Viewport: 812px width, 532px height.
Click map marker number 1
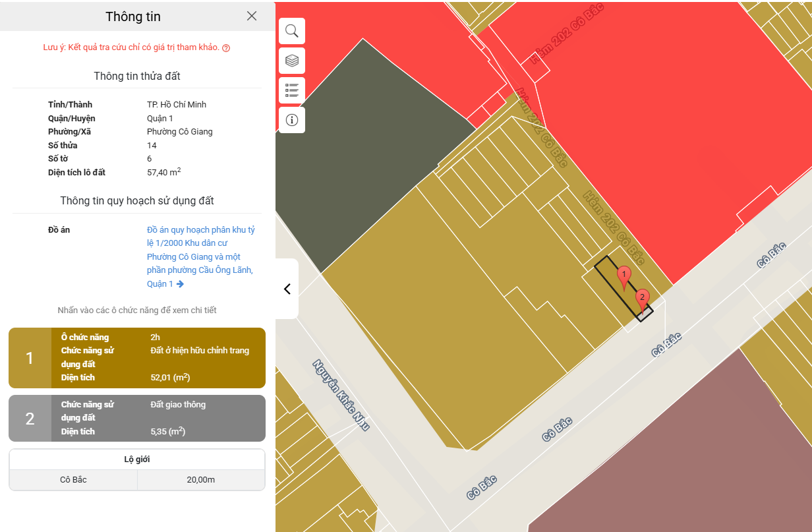[x=623, y=277]
